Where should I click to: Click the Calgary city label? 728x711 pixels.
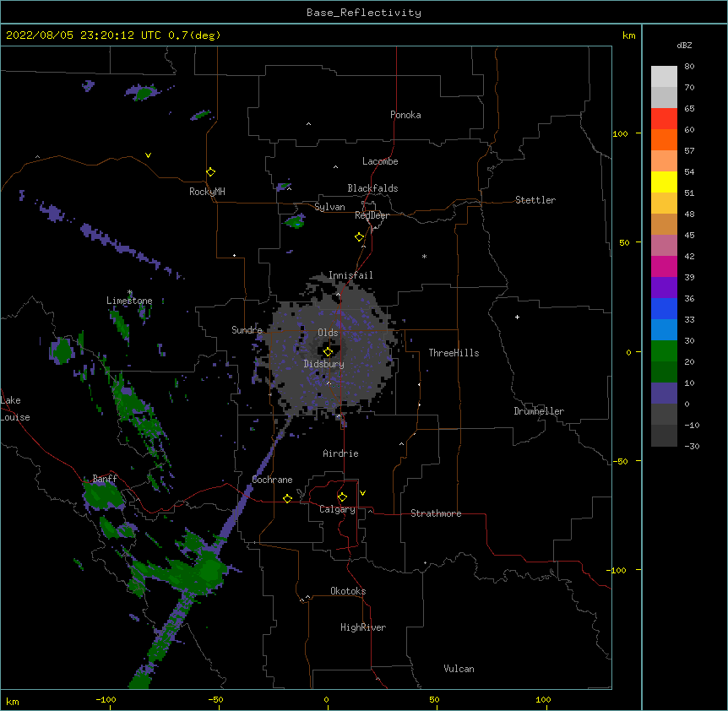coord(337,509)
